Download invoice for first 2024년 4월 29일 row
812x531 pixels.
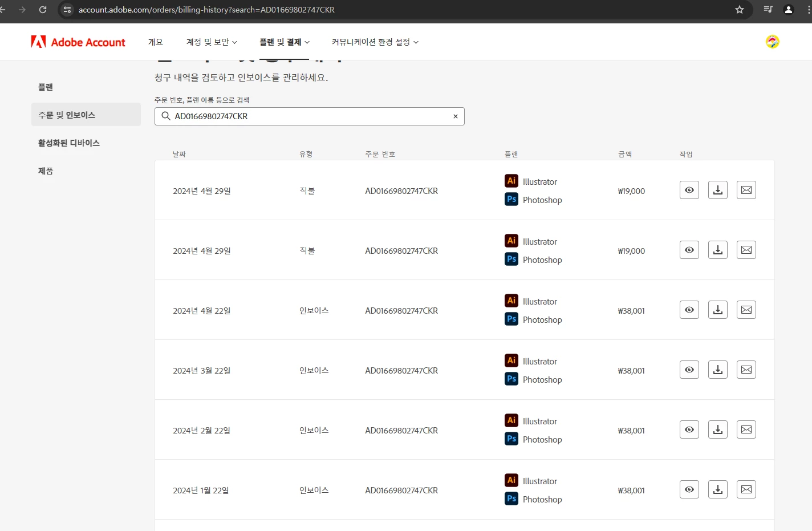[x=717, y=190]
